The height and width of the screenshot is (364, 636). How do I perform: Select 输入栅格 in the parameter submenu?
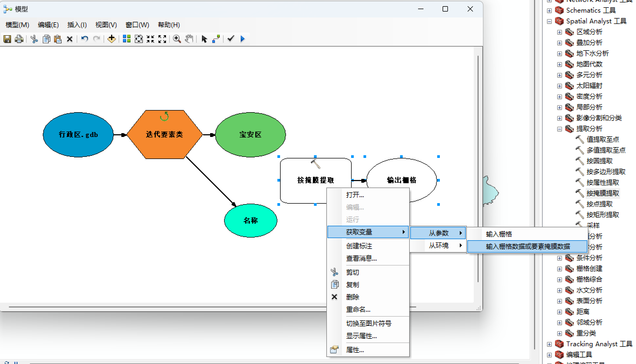[x=499, y=234]
